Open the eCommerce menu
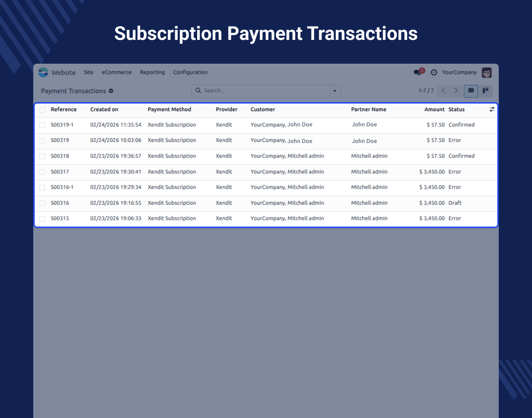The height and width of the screenshot is (418, 532). pyautogui.click(x=116, y=72)
